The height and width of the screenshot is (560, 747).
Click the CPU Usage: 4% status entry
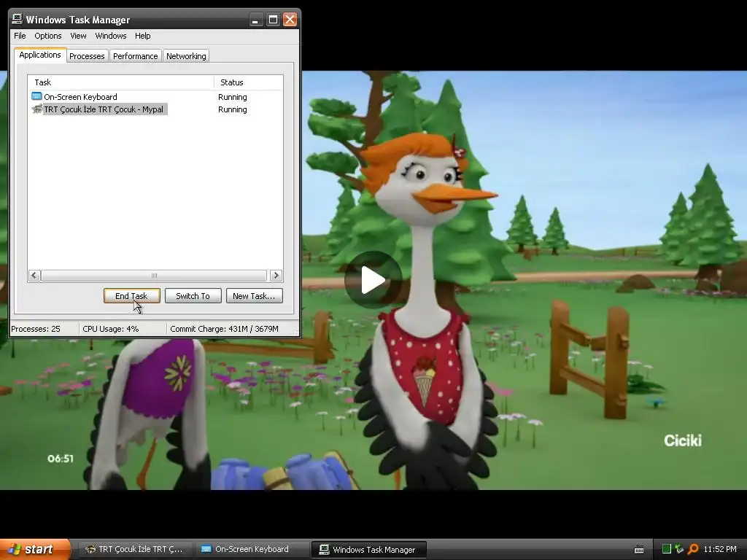click(x=111, y=329)
